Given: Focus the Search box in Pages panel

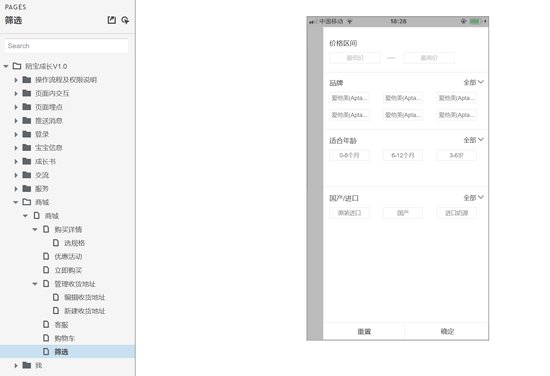Looking at the screenshot, I should [66, 46].
